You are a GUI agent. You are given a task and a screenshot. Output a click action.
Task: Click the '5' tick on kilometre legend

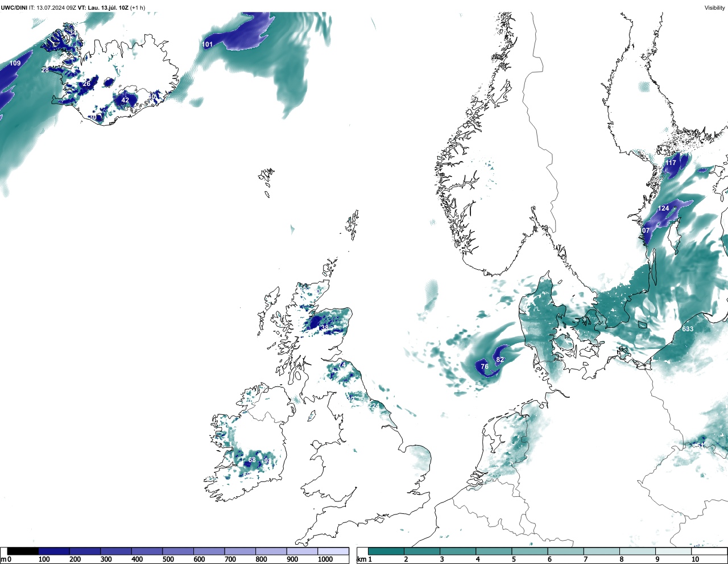[514, 559]
